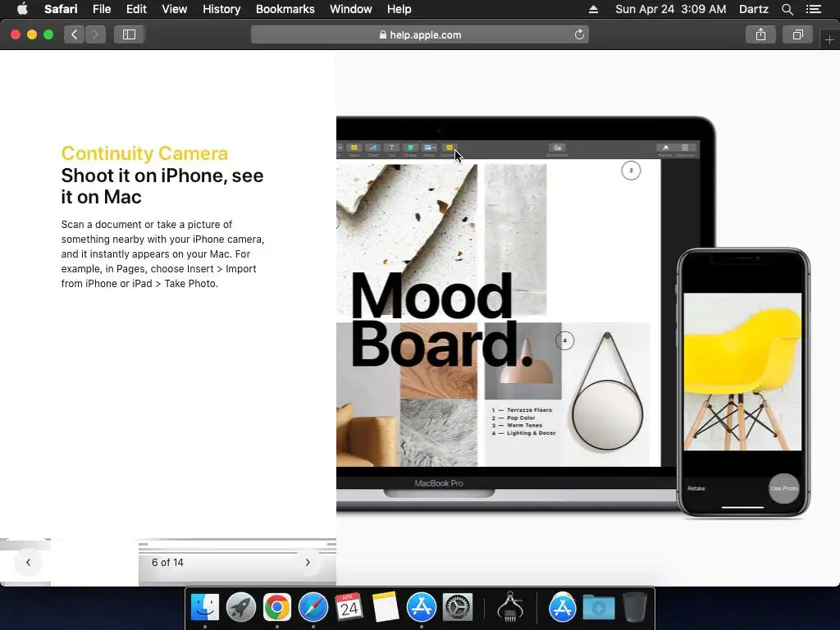The width and height of the screenshot is (840, 630).
Task: Click the MacBook Pro mood board image
Action: tap(507, 313)
